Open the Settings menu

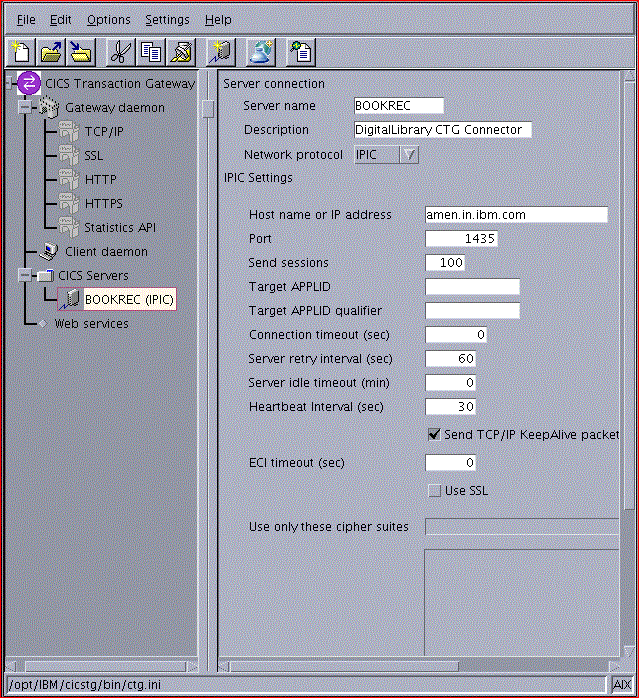pos(167,19)
